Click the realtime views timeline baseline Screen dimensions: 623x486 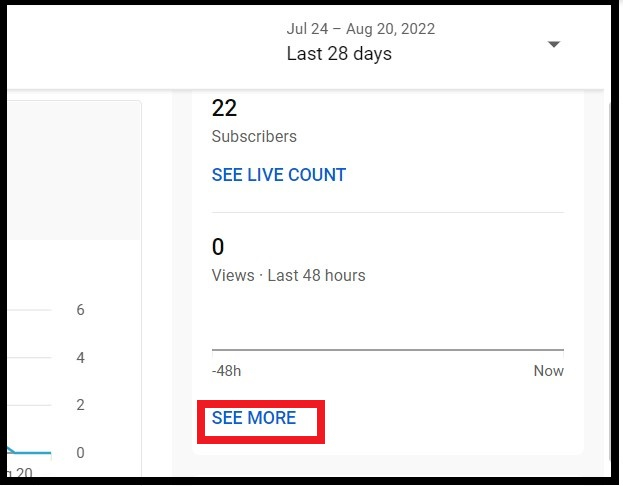point(388,350)
